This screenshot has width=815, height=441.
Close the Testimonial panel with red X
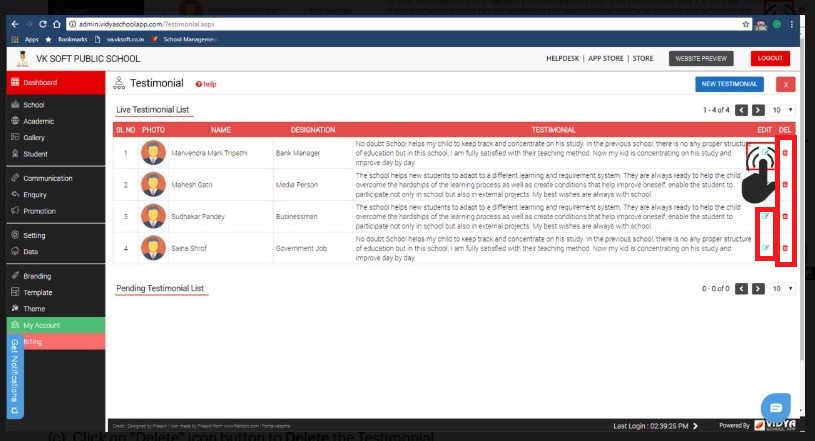[x=785, y=84]
